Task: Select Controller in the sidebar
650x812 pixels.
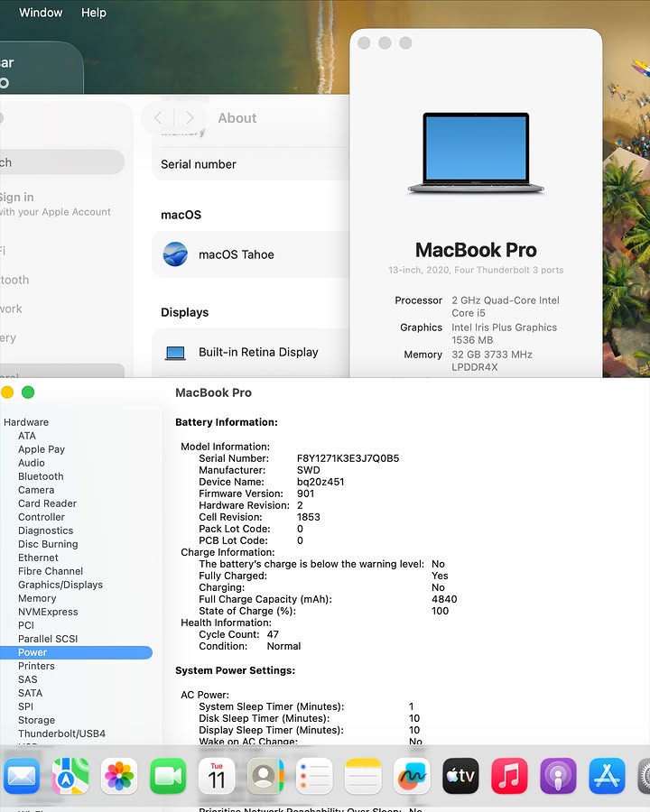Action: pyautogui.click(x=42, y=517)
